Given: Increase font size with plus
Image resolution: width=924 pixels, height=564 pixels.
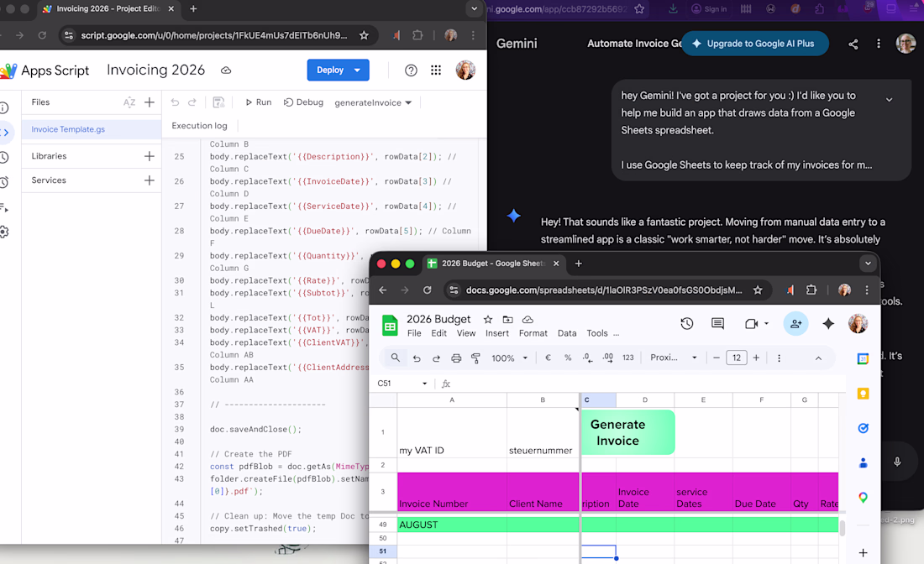Looking at the screenshot, I should tap(756, 358).
